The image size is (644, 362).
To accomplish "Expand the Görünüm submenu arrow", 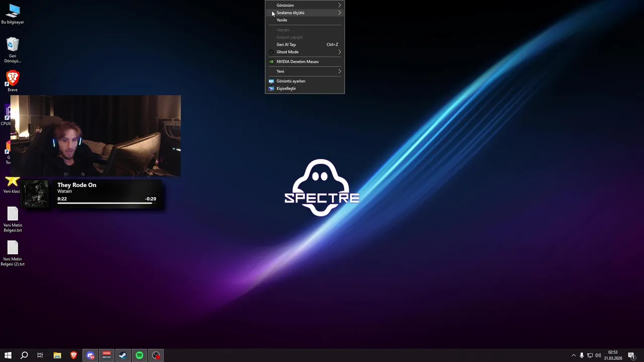I will (339, 5).
